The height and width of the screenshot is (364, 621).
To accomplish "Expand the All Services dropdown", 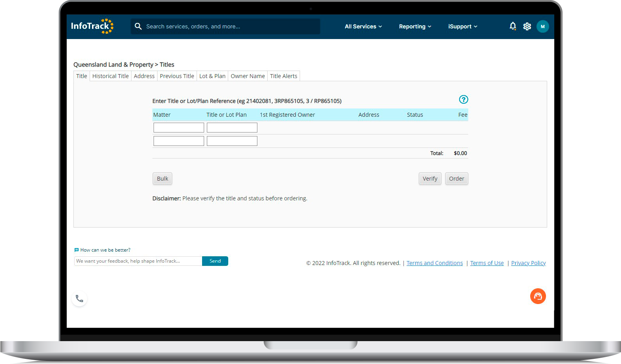I will pyautogui.click(x=363, y=26).
